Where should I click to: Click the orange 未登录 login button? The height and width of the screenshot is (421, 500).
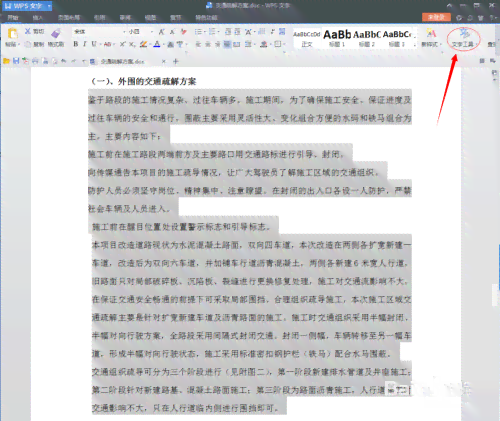[x=436, y=17]
